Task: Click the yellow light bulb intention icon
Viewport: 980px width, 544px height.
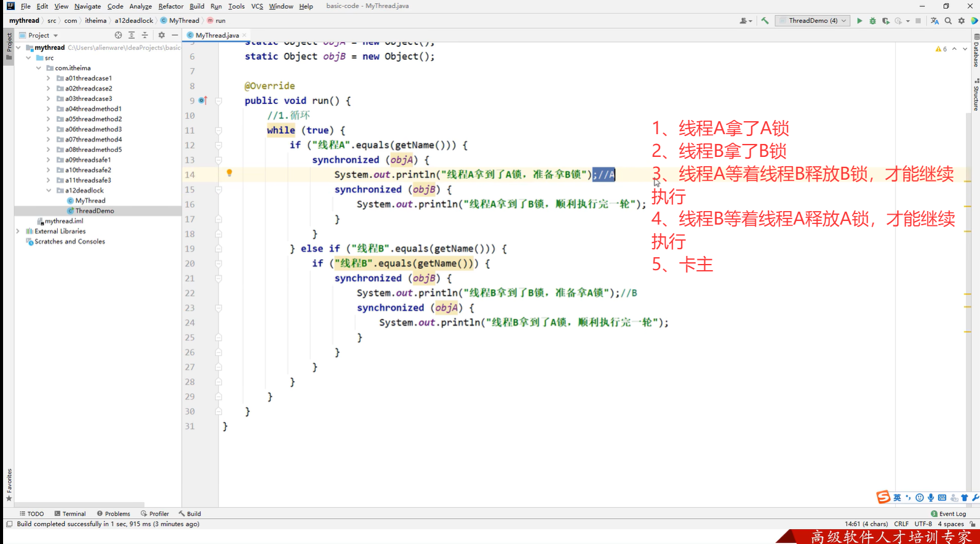Action: (229, 174)
